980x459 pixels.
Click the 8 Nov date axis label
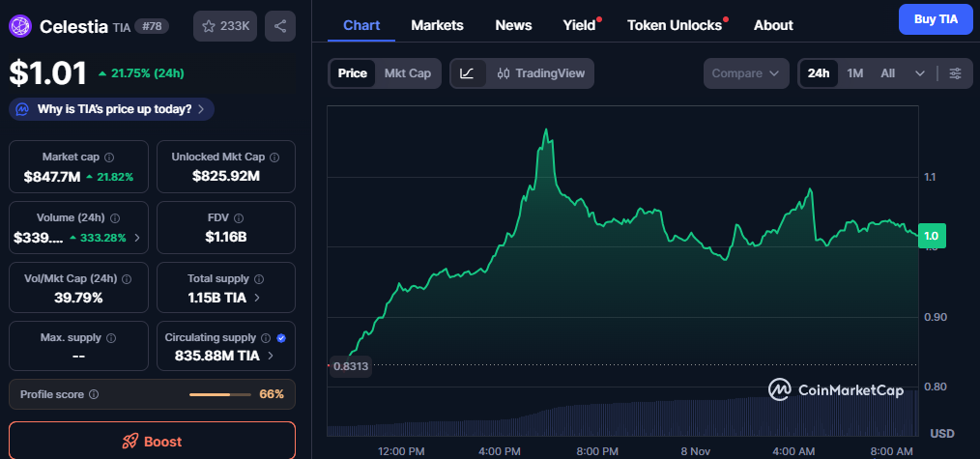[x=696, y=451]
